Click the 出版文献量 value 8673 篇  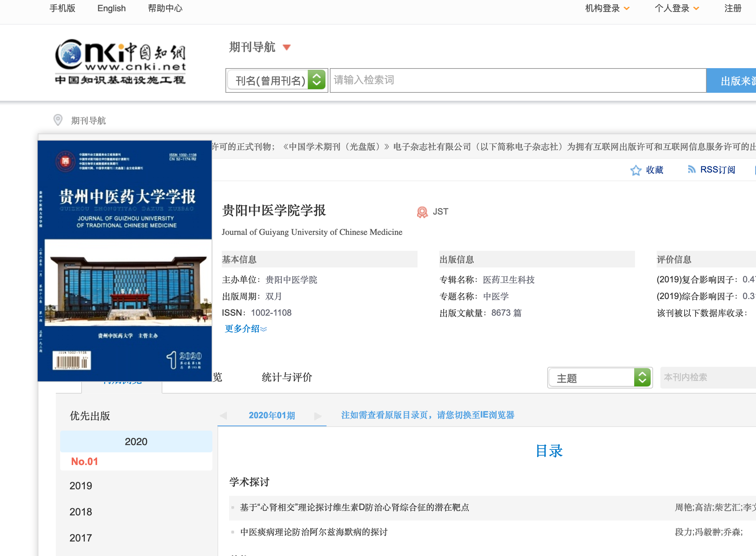coord(506,313)
